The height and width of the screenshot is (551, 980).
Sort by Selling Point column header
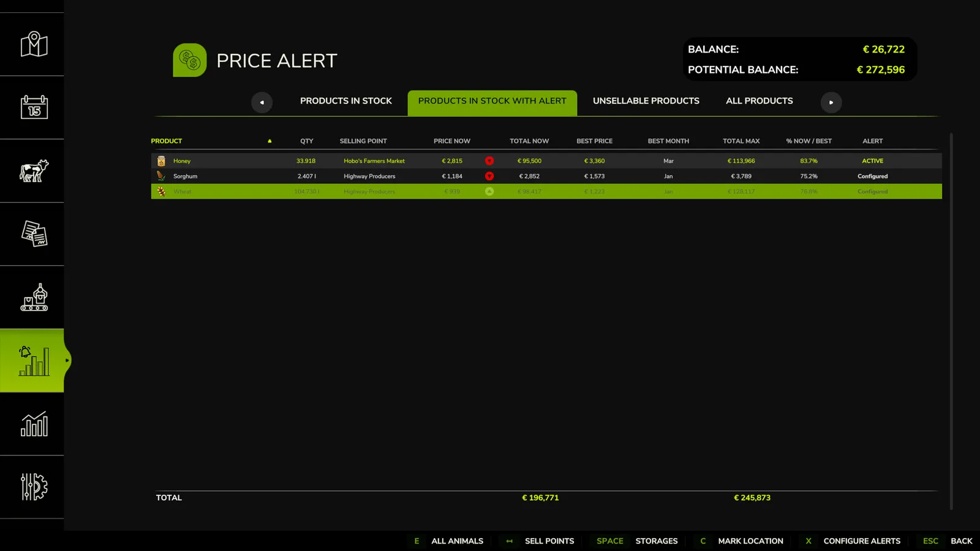pyautogui.click(x=363, y=141)
